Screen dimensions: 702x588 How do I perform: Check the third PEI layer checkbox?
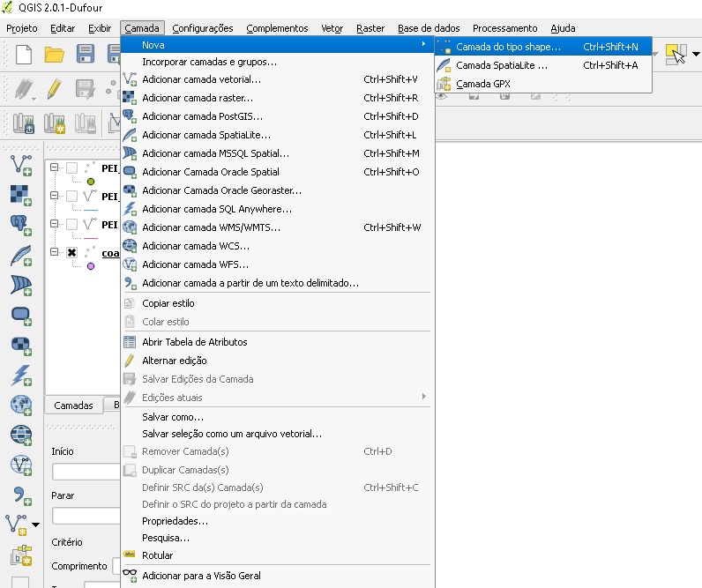pyautogui.click(x=71, y=225)
